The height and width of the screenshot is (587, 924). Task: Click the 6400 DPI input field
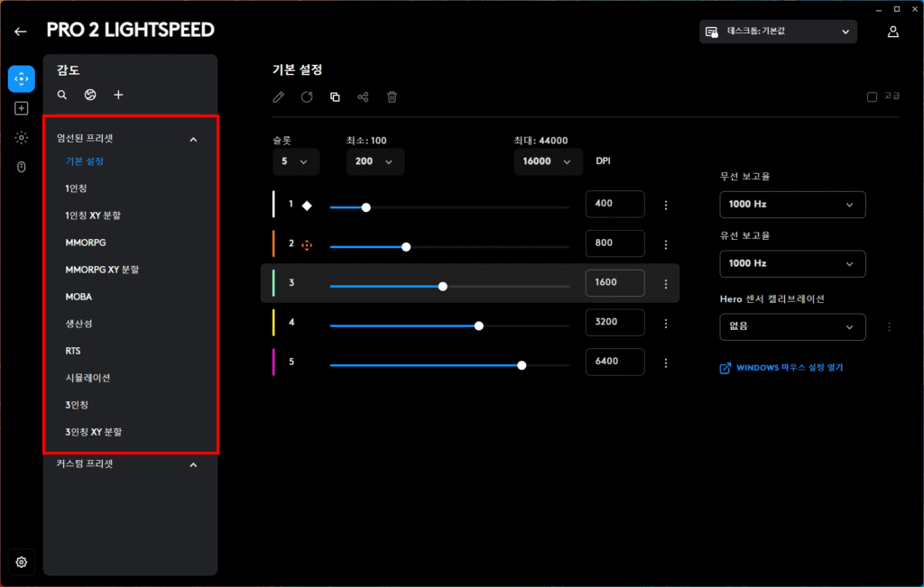(614, 362)
